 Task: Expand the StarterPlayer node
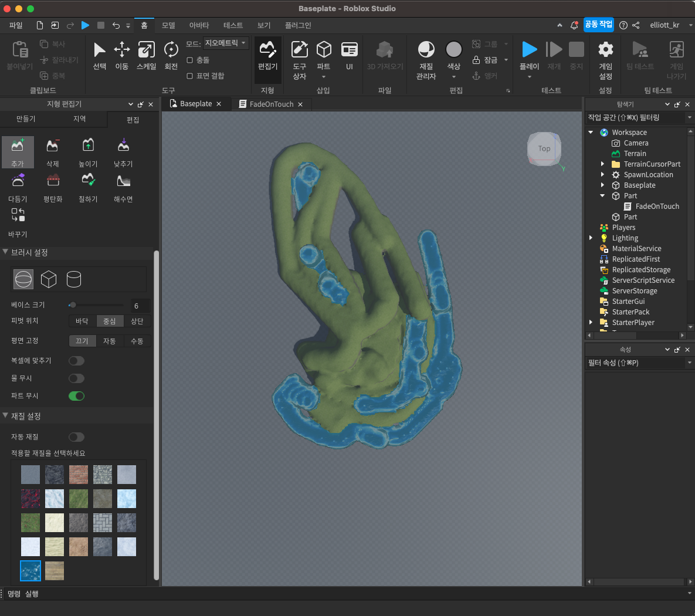click(591, 322)
